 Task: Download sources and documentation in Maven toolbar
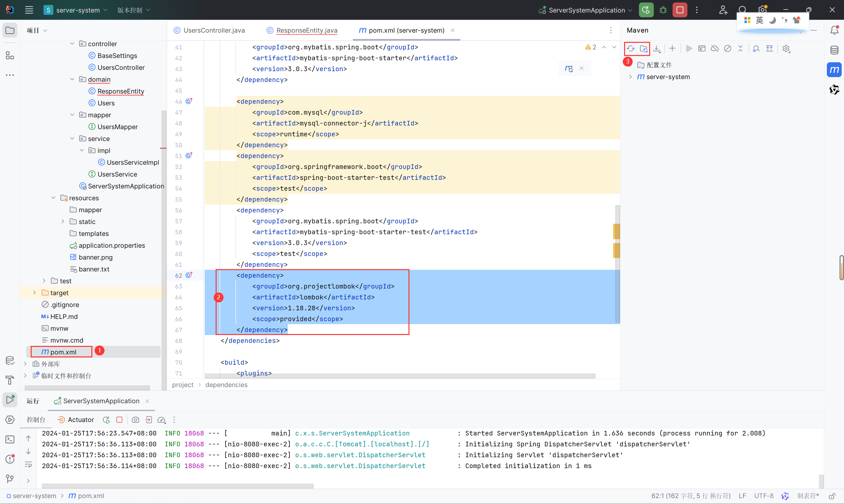657,48
